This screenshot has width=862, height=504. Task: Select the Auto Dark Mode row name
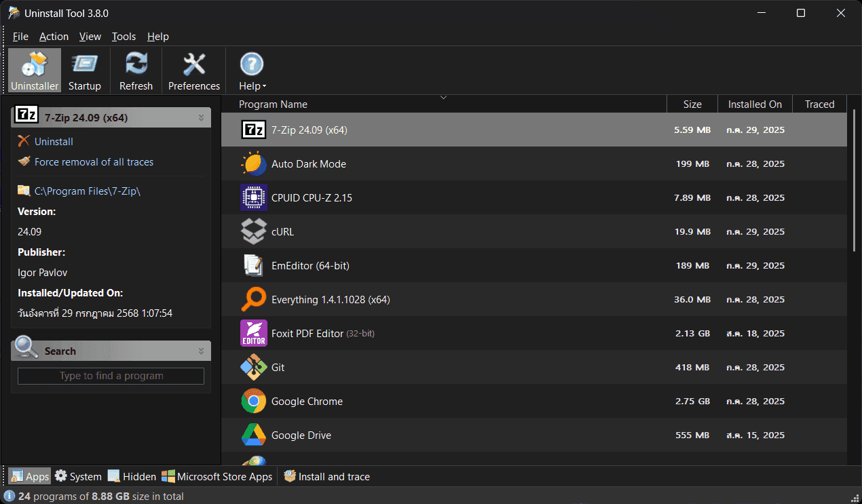pyautogui.click(x=309, y=163)
